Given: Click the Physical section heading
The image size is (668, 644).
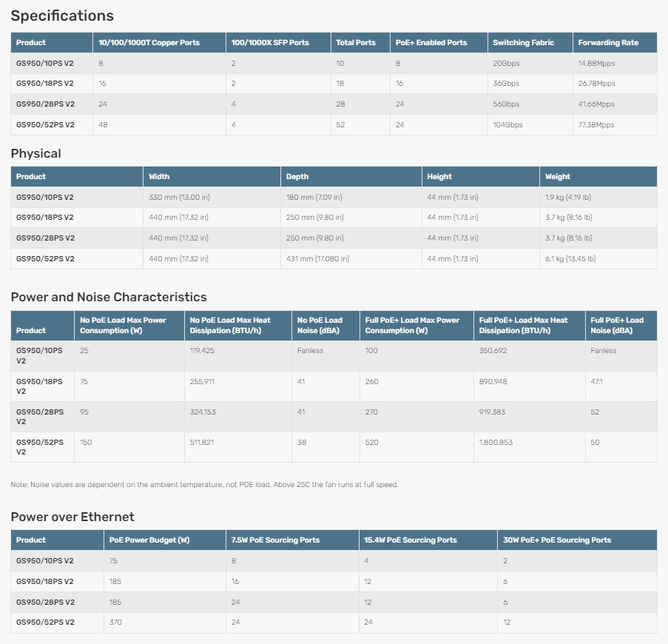Looking at the screenshot, I should (36, 153).
